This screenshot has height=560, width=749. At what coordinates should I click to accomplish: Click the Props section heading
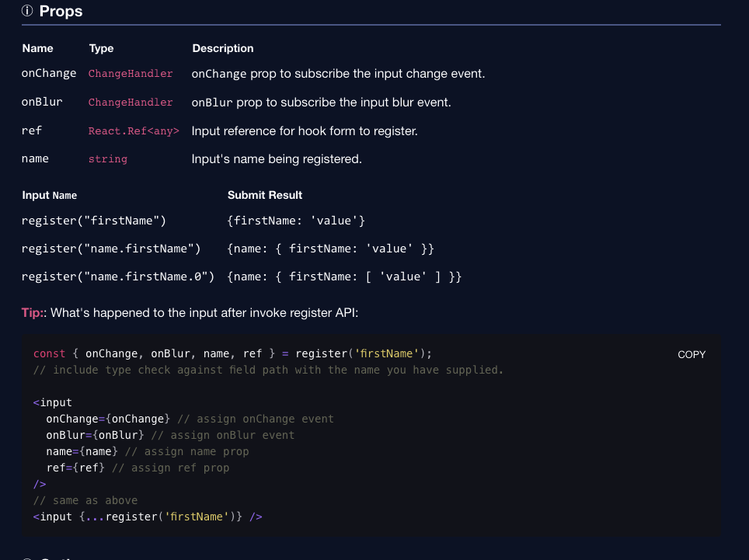(61, 11)
